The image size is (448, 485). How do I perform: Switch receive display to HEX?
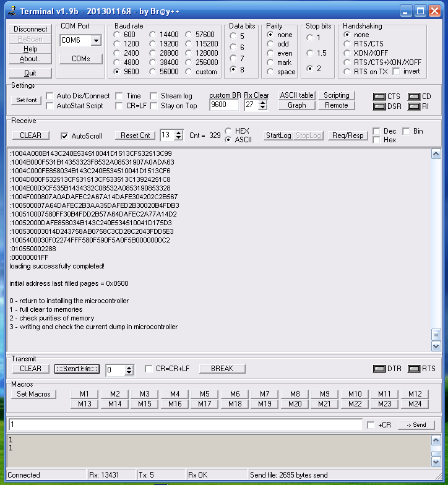click(x=228, y=131)
